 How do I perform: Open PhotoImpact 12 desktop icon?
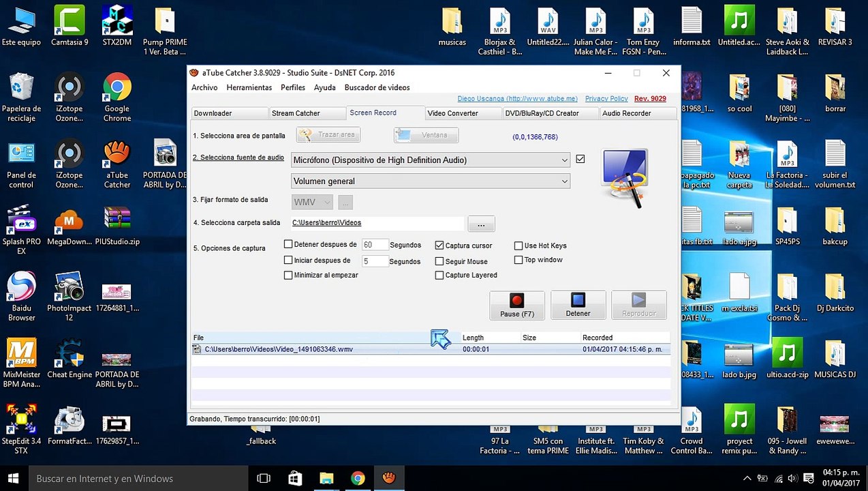[x=69, y=297]
